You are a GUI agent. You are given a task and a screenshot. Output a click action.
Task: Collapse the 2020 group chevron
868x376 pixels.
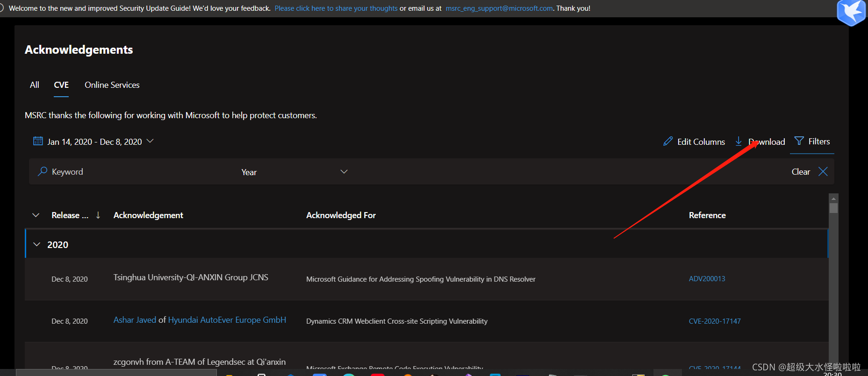coord(37,244)
